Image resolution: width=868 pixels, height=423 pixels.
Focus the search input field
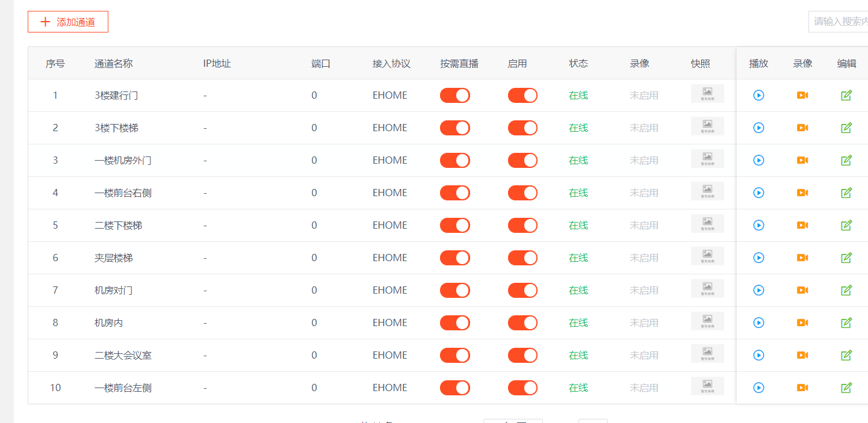coord(839,21)
